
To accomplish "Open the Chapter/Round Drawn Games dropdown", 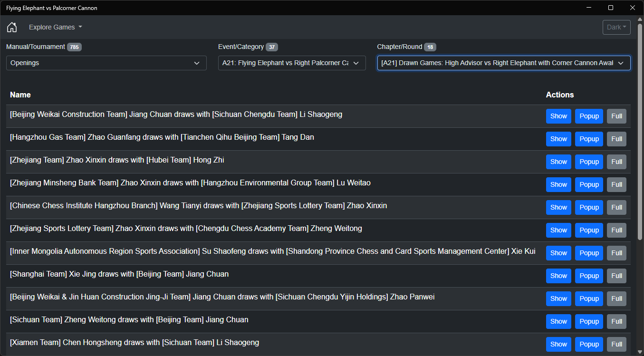I will coord(504,63).
